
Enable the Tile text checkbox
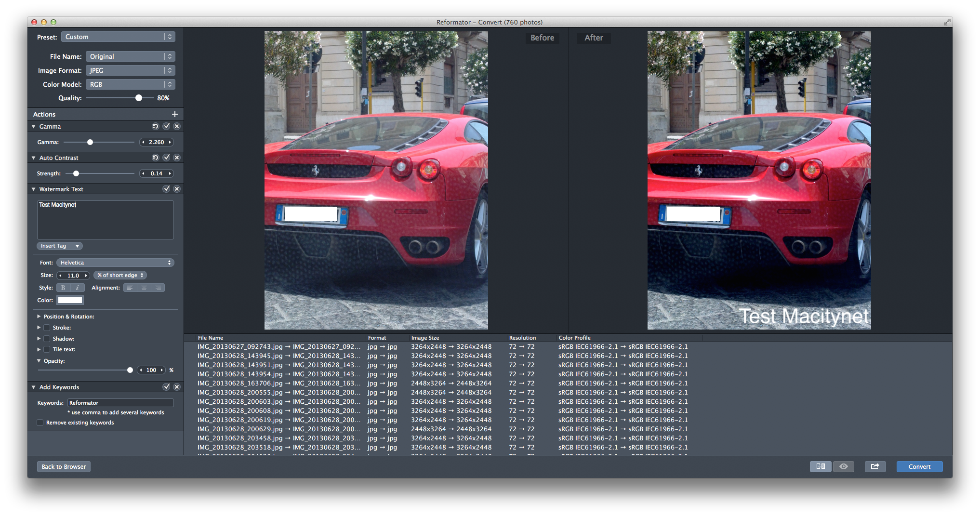click(x=47, y=349)
